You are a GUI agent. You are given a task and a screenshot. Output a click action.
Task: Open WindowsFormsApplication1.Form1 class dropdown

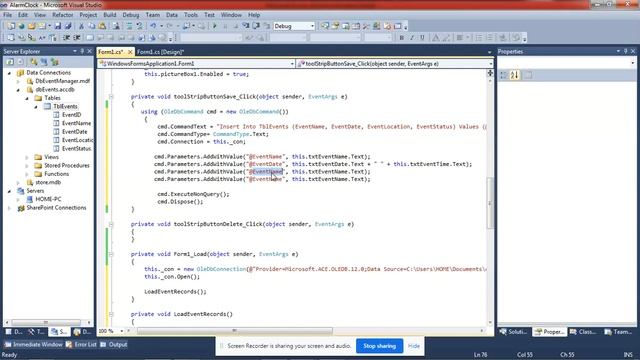point(292,64)
